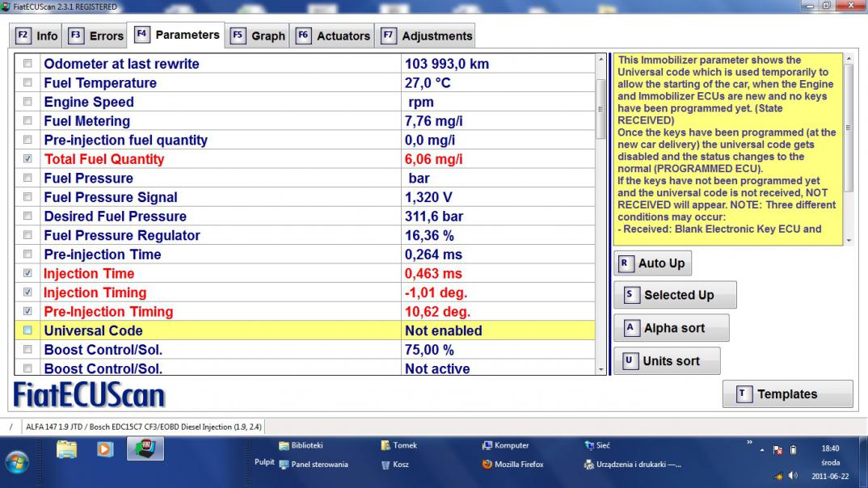Untick the -1,01 deg. Injection Timing checkbox
This screenshot has width=868, height=488.
[x=27, y=292]
